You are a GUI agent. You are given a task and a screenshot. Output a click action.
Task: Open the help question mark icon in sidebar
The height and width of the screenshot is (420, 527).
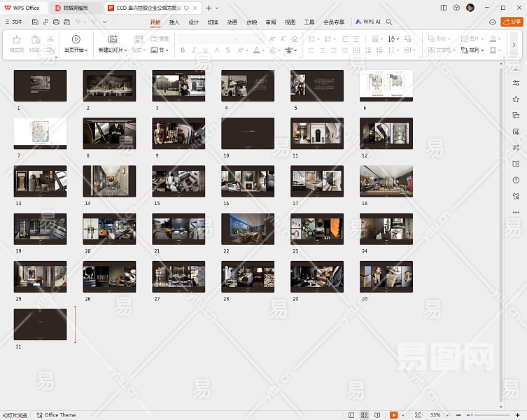click(516, 180)
